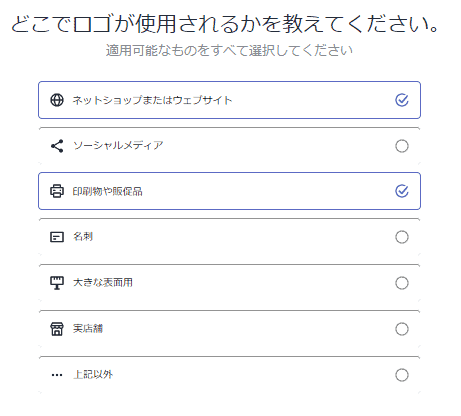Viewport: 461px width, 416px height.
Task: Click the billboard icon beside 大きな表面用
Action: click(57, 283)
